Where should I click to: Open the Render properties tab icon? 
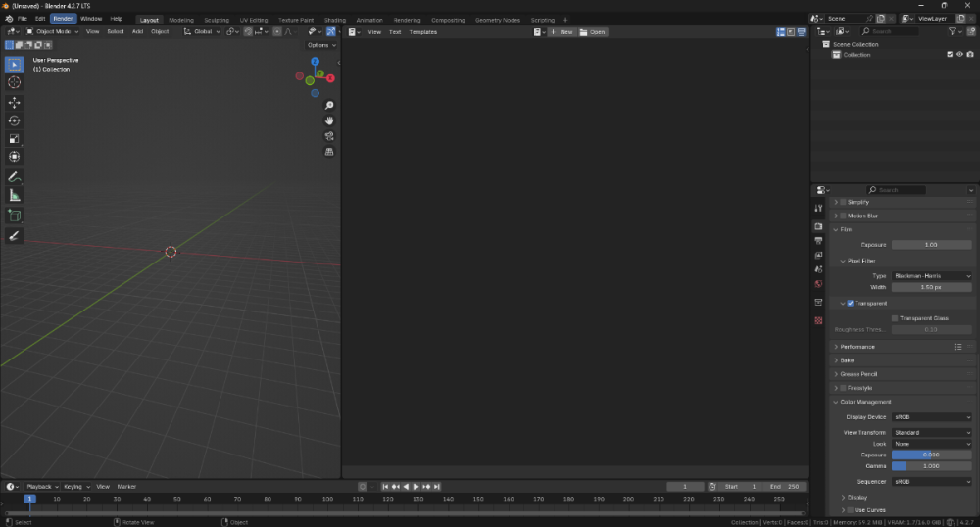click(x=818, y=226)
